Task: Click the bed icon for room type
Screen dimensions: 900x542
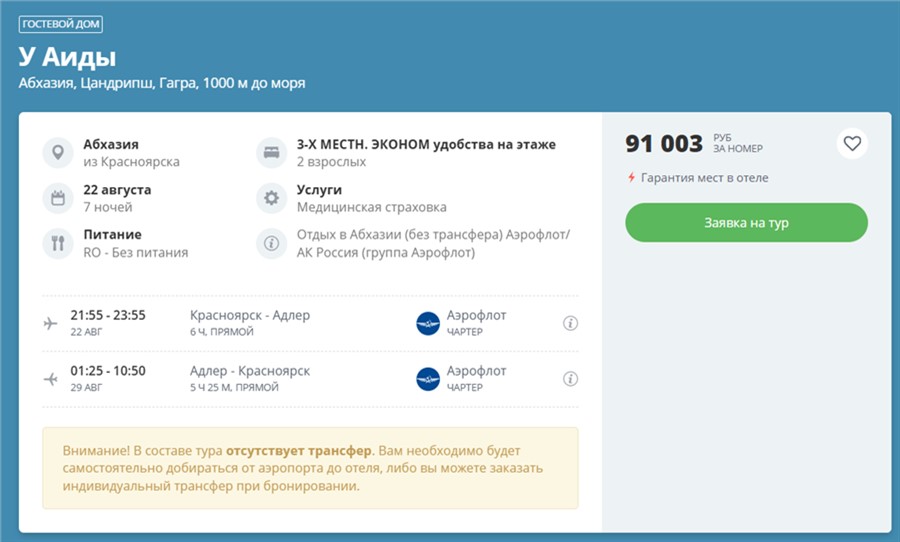Action: click(271, 153)
